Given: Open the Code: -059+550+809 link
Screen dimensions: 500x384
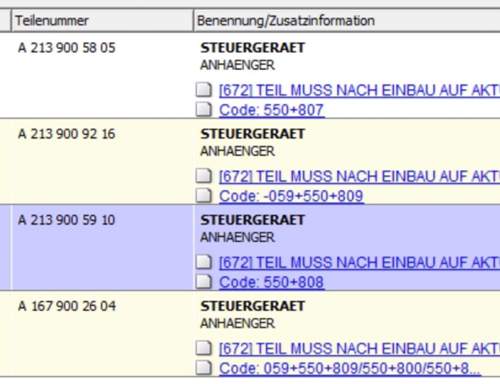Looking at the screenshot, I should tap(291, 196).
